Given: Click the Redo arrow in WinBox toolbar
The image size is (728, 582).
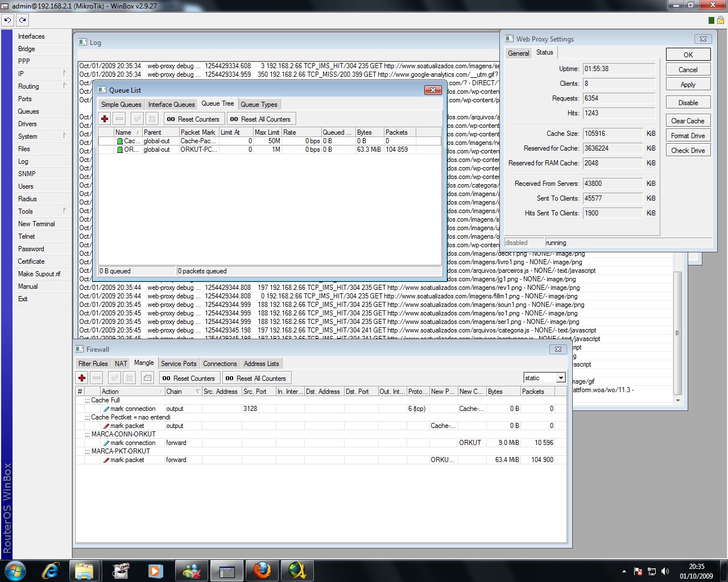Looking at the screenshot, I should coord(22,20).
